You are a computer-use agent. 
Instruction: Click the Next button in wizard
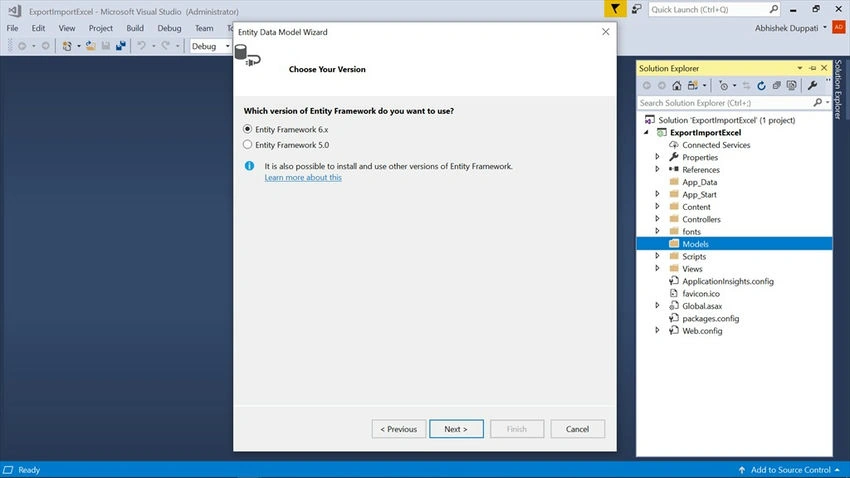(456, 429)
